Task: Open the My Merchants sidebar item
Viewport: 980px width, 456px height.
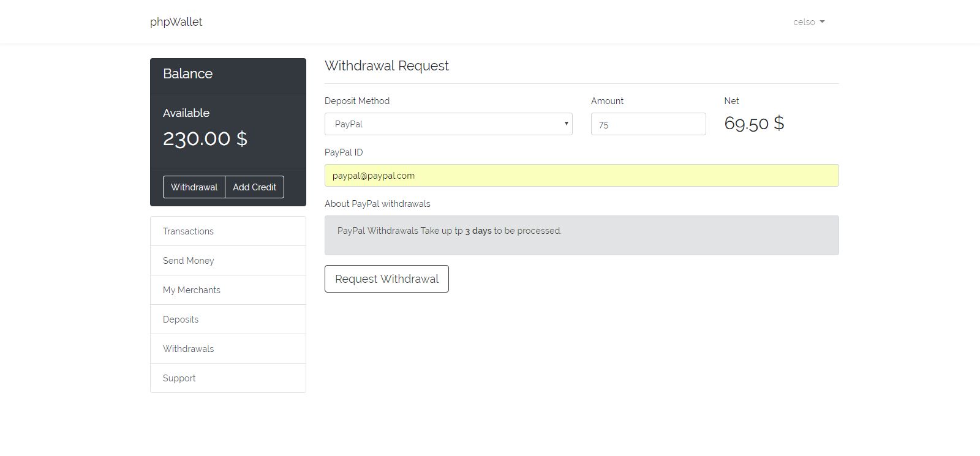Action: tap(228, 290)
